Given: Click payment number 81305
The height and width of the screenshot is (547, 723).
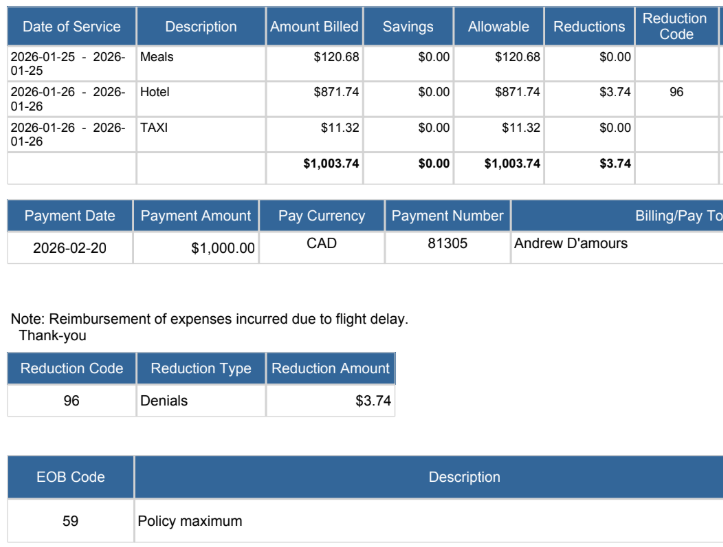Looking at the screenshot, I should (447, 243).
